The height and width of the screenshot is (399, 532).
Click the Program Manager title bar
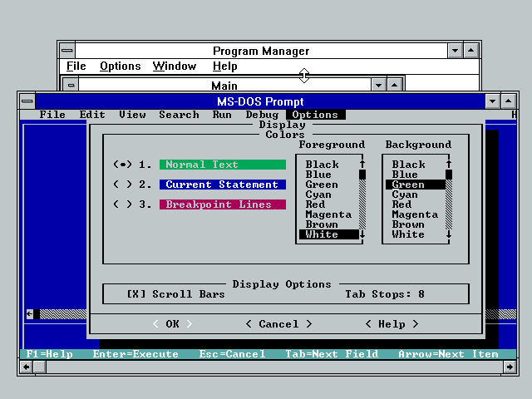(x=261, y=51)
